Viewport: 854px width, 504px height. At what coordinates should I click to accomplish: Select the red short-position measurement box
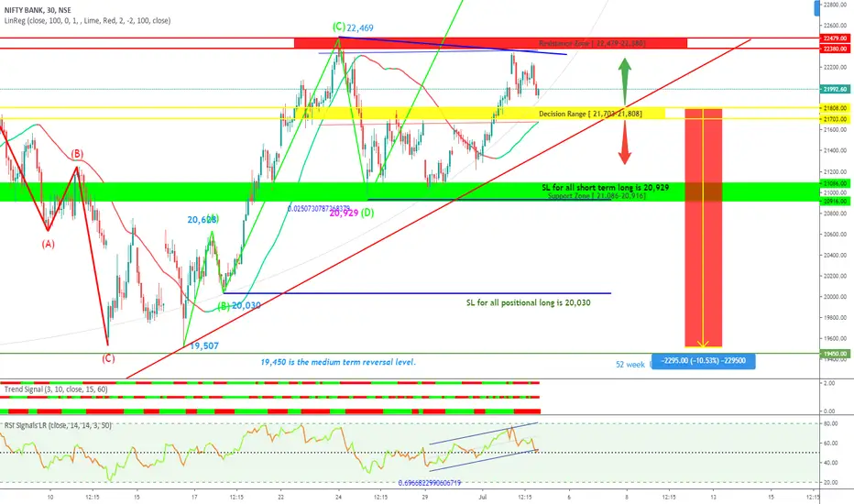click(x=703, y=228)
